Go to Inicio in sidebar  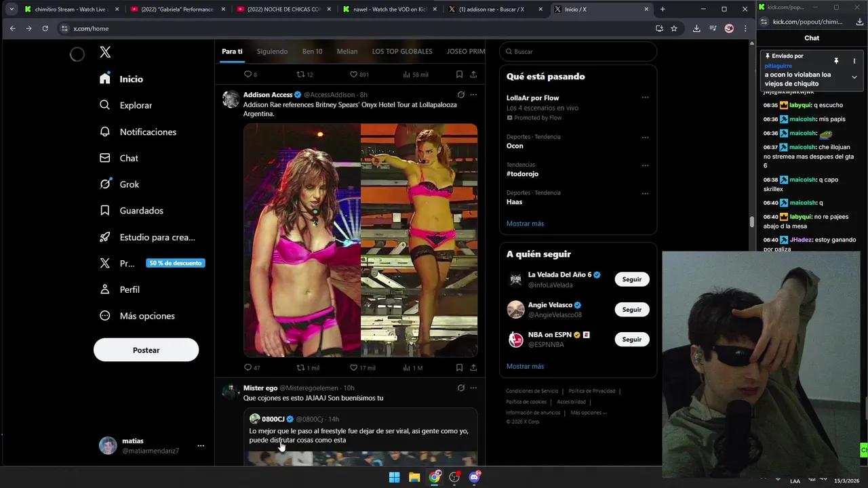(121, 79)
